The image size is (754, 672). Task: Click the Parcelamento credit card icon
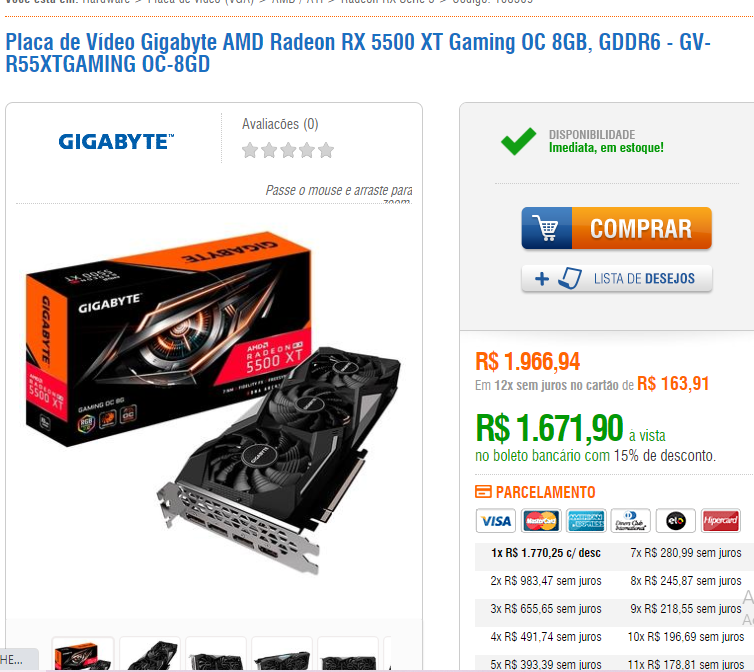tap(483, 492)
